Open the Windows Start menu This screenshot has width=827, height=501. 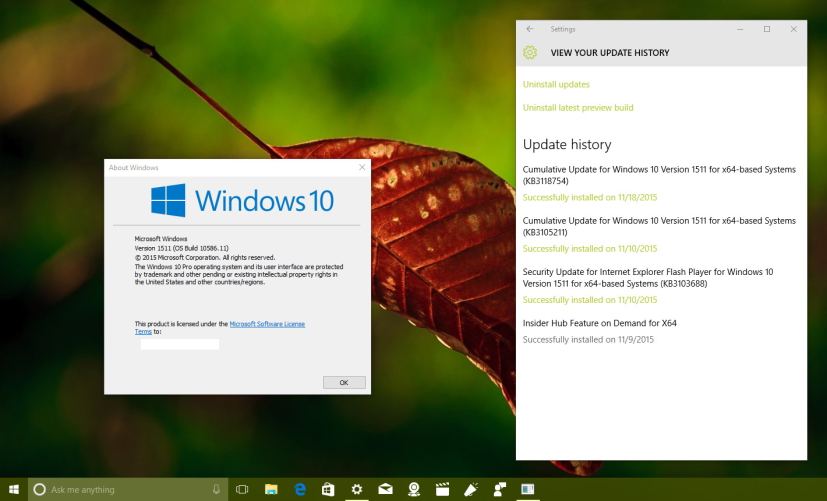coord(14,489)
